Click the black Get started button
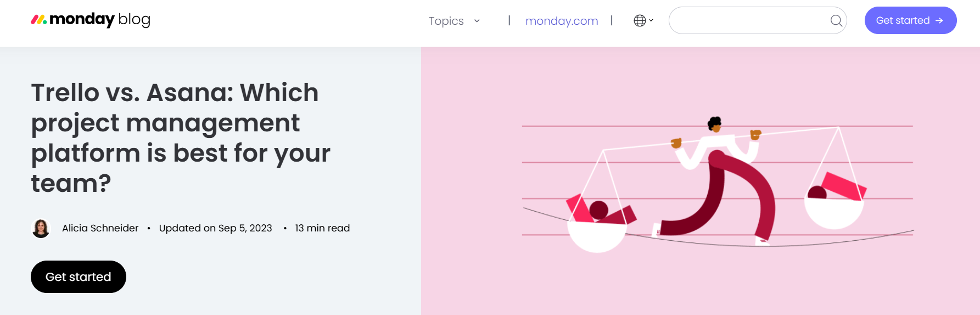The height and width of the screenshot is (315, 980). [79, 277]
